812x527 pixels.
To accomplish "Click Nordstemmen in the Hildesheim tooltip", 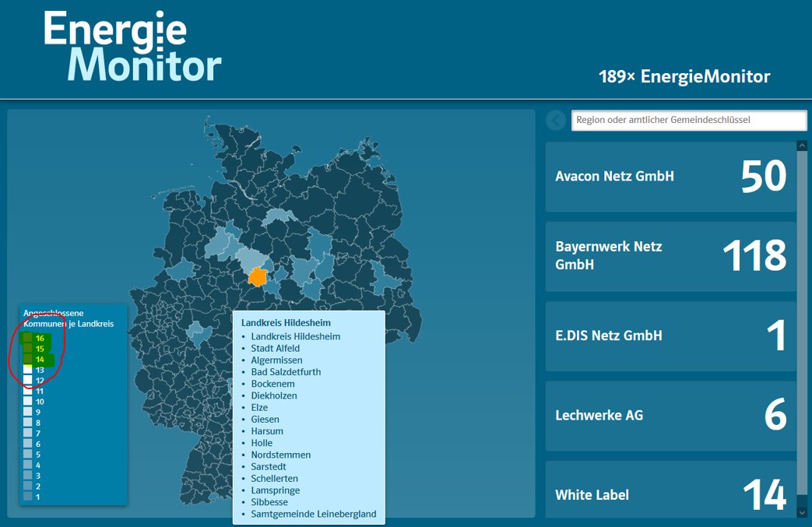I will [280, 455].
